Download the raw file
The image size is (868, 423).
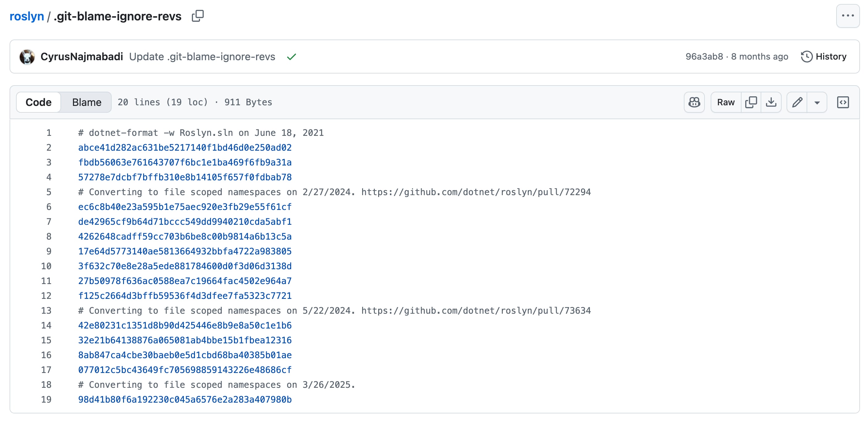[771, 102]
